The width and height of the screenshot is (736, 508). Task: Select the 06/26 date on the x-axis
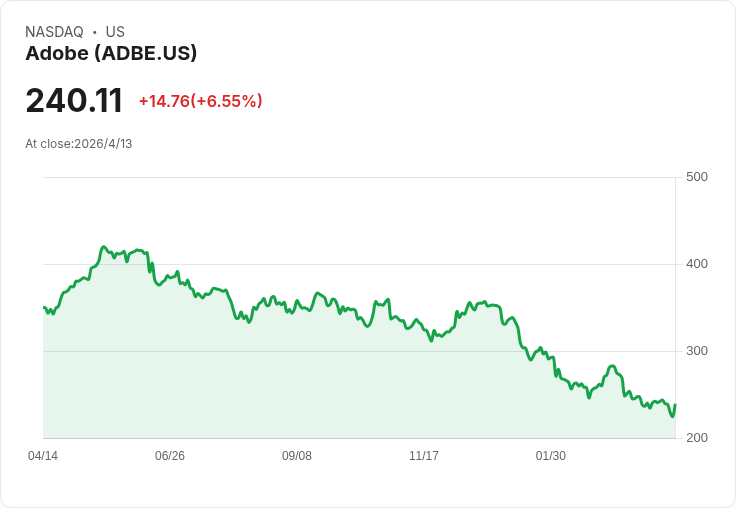(x=170, y=456)
